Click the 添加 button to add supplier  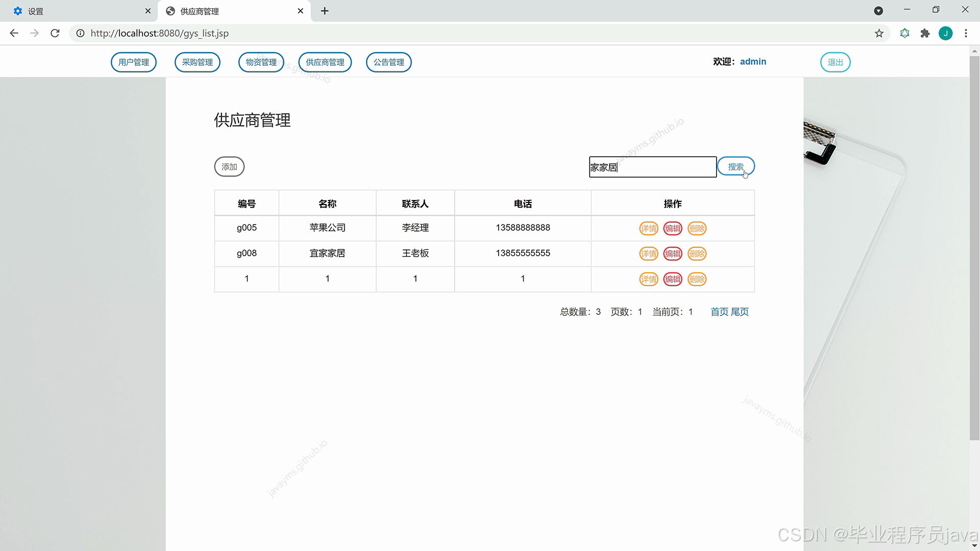pos(229,167)
